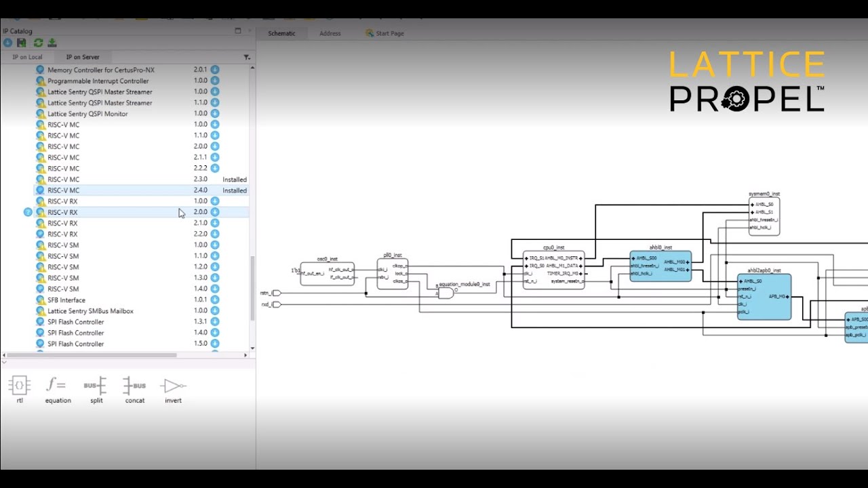
Task: Download Lattice Sentry SMBus Mailbox 1.0.0
Action: [215, 310]
